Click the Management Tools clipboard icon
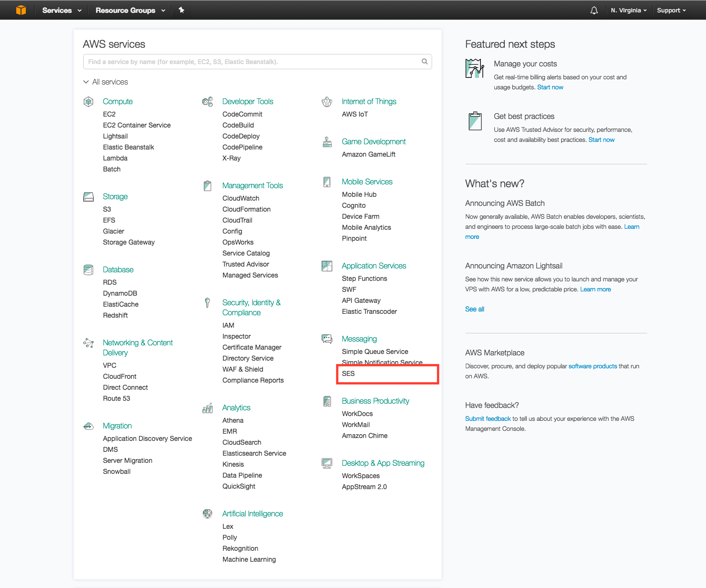706x588 pixels. (x=207, y=186)
